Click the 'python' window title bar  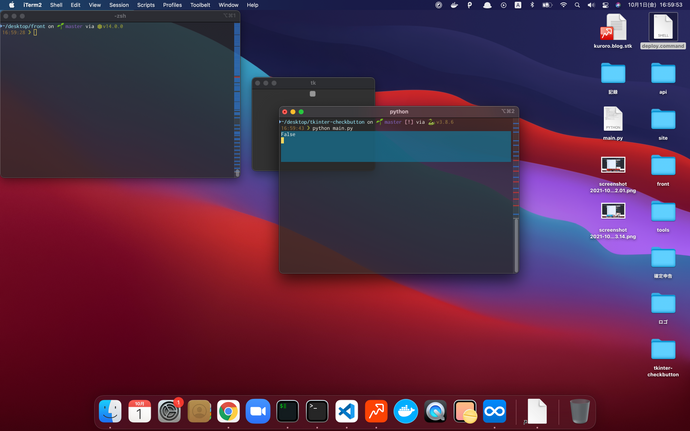point(399,111)
